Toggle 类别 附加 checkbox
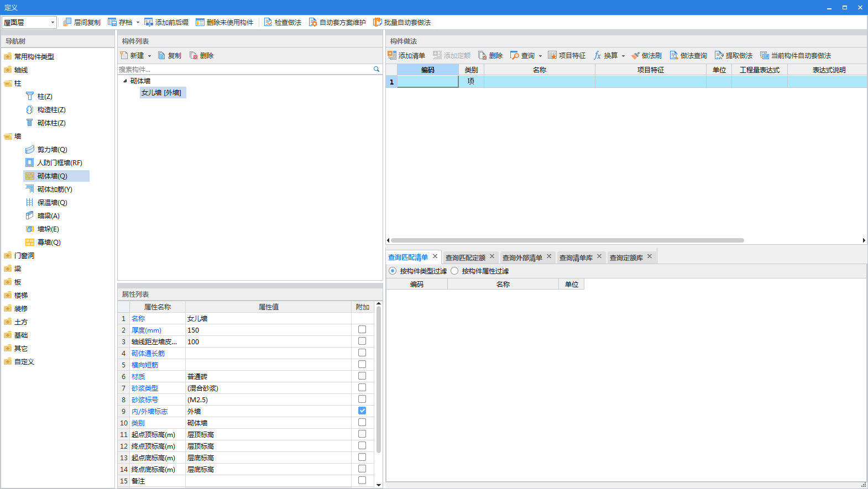 click(x=362, y=422)
